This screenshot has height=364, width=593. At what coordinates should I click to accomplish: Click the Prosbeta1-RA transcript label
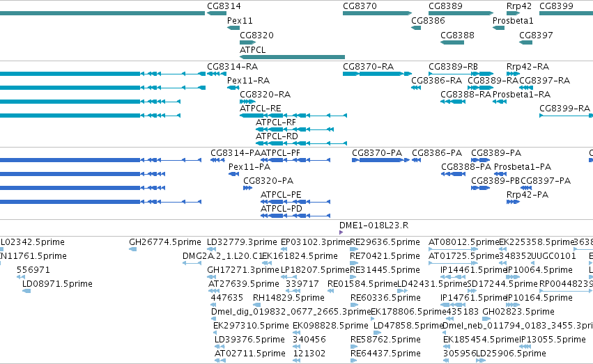point(522,95)
